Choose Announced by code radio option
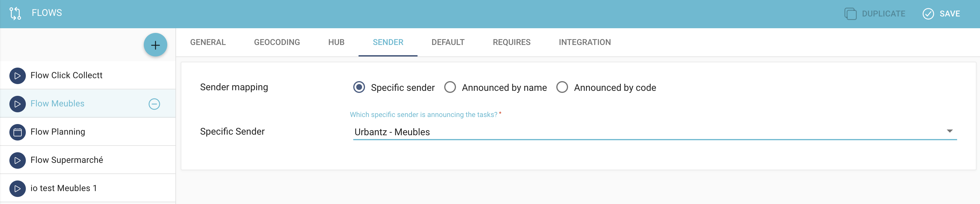Screen dimensions: 980x204 pyautogui.click(x=562, y=87)
